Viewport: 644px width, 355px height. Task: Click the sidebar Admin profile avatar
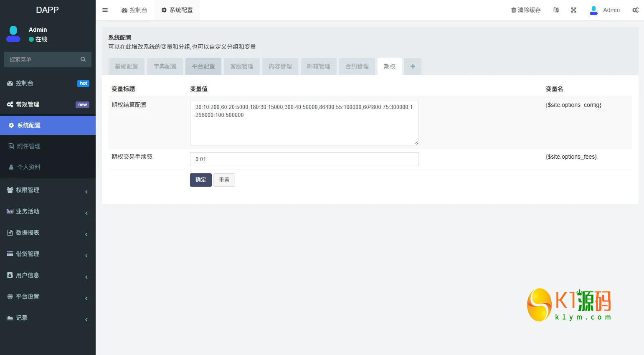[x=13, y=34]
